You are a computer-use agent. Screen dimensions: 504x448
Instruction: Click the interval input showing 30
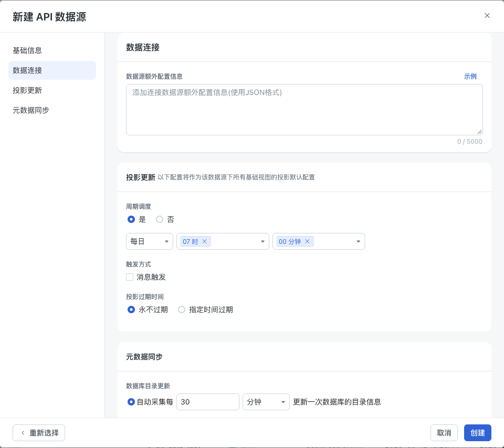coord(208,402)
